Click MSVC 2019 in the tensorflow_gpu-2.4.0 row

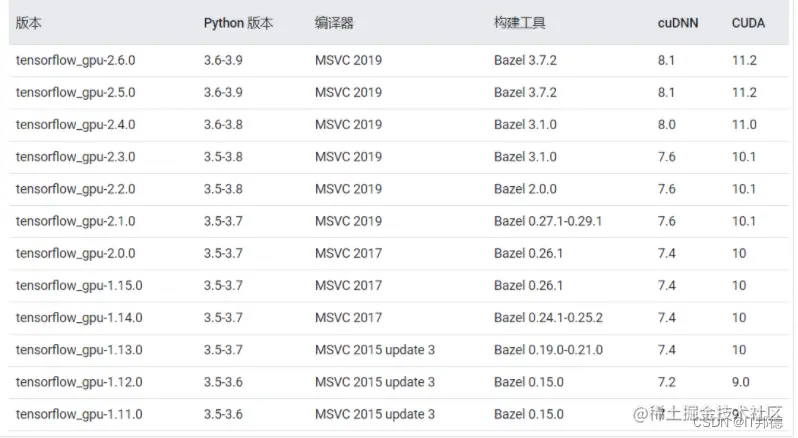(348, 125)
